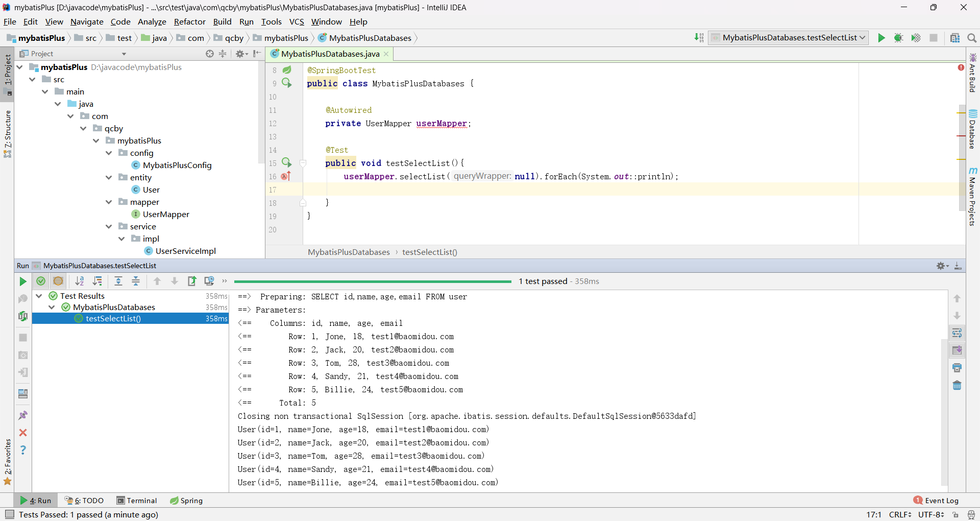Select testSelectList() test result row
The width and height of the screenshot is (980, 521).
pos(130,318)
